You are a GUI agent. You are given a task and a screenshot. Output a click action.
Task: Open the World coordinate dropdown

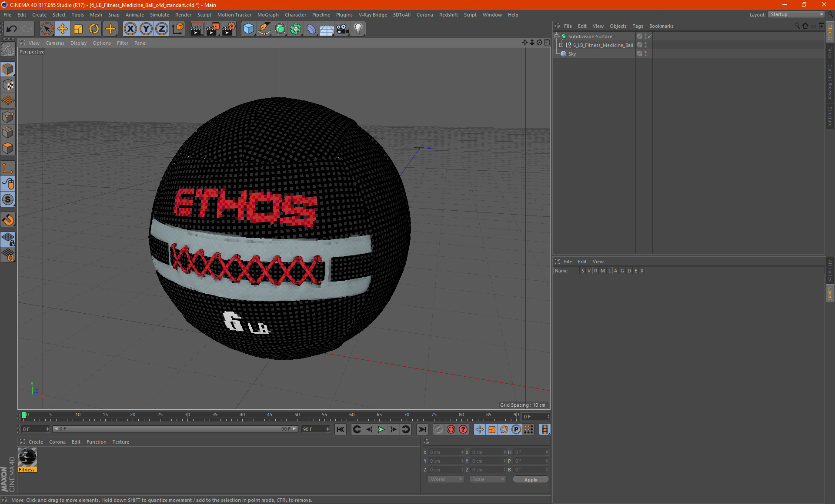446,479
